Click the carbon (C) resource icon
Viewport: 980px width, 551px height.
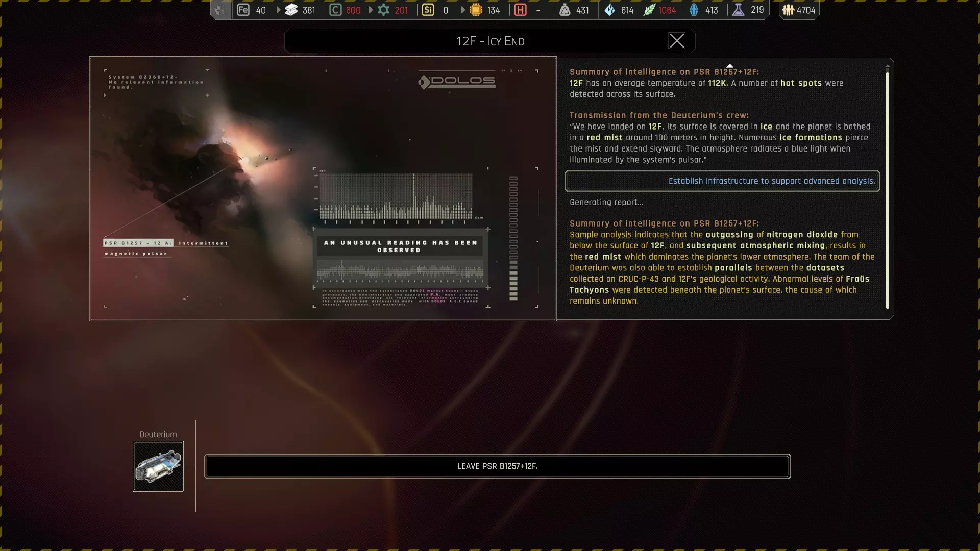tap(335, 10)
